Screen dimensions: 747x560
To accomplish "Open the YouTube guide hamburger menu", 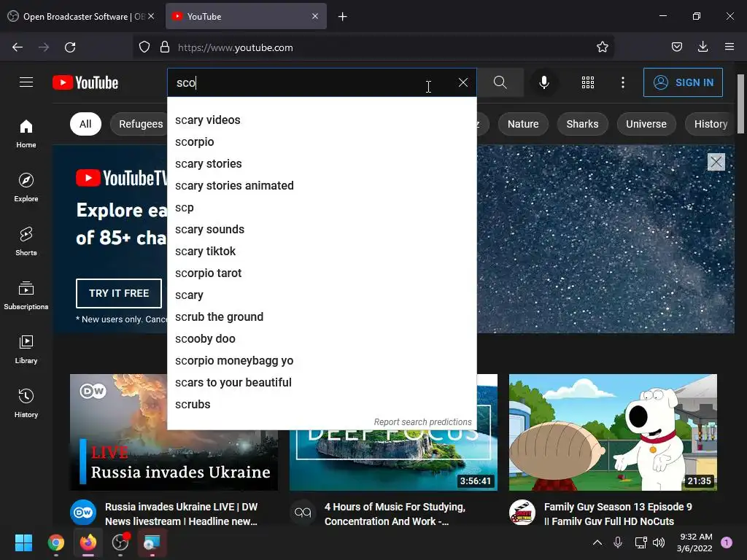I will click(x=26, y=82).
